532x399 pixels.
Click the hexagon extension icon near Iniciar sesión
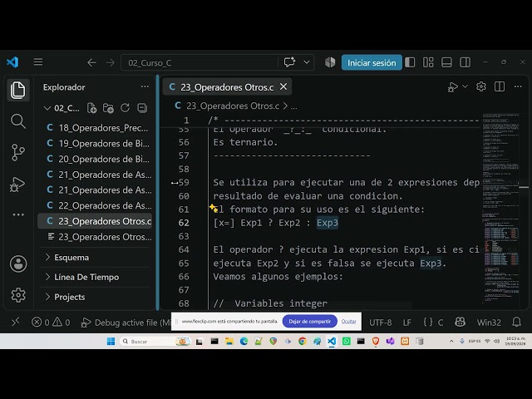330,62
